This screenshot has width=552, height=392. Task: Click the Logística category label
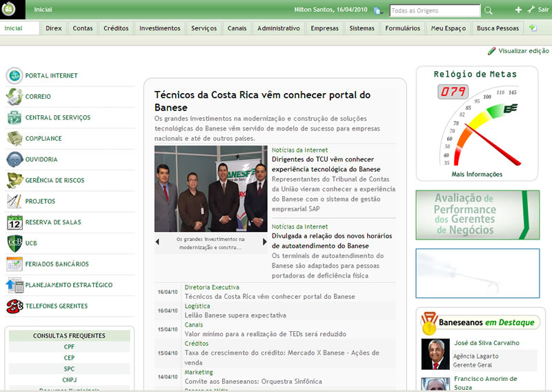click(x=197, y=306)
